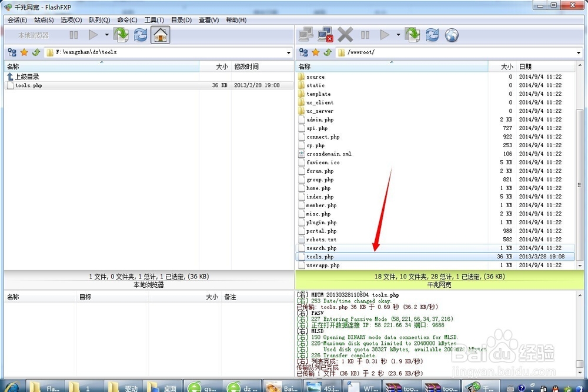The width and height of the screenshot is (588, 392).
Task: Select remote folder source
Action: (435, 77)
